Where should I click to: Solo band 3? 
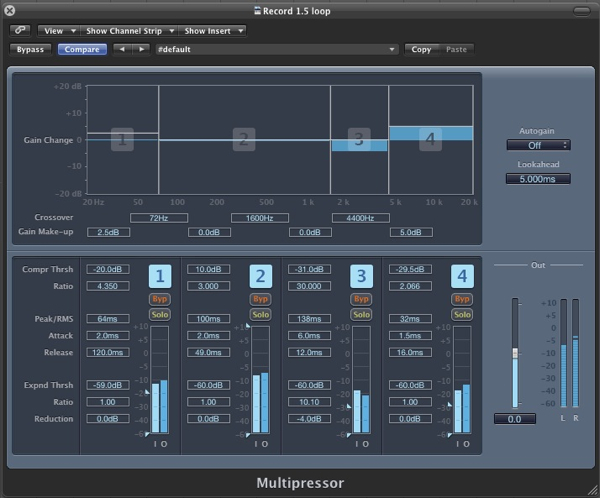[x=361, y=315]
